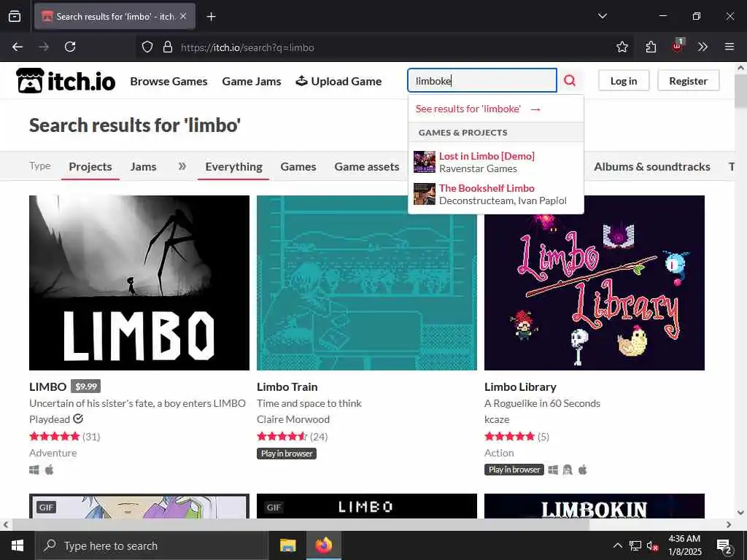Click the Log in button
The image size is (747, 560).
[624, 81]
